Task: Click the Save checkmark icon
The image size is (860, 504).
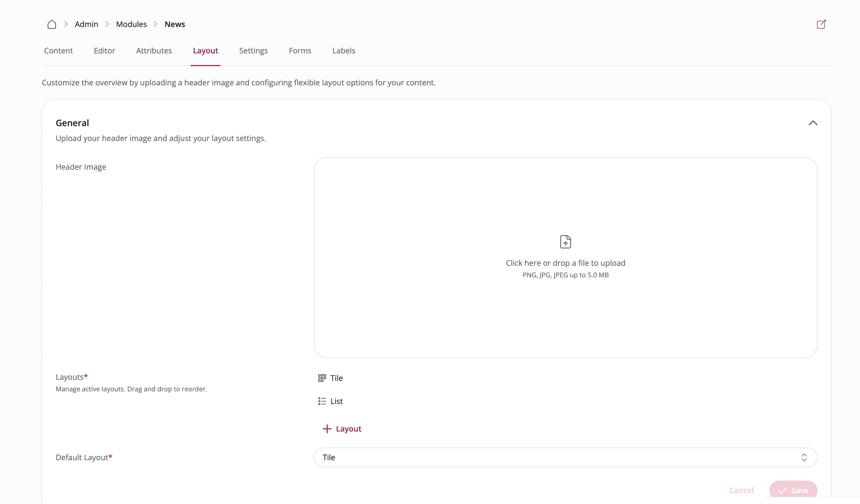Action: [x=783, y=490]
